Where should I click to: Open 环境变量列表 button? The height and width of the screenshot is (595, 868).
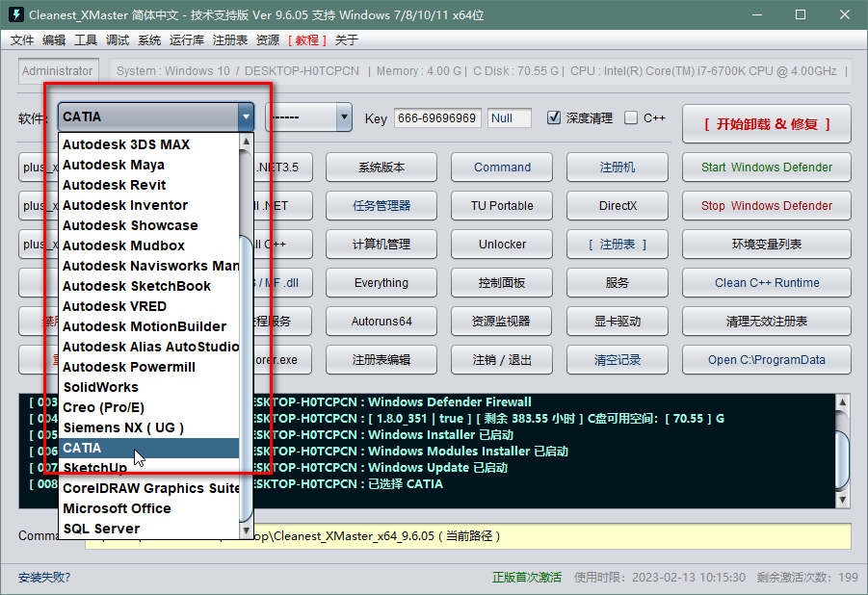(x=767, y=245)
